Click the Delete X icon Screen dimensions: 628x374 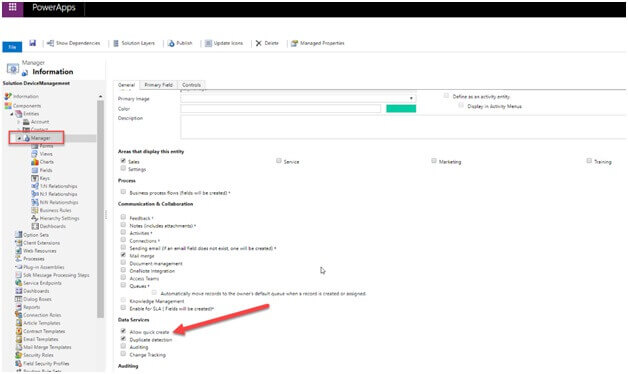(x=259, y=43)
